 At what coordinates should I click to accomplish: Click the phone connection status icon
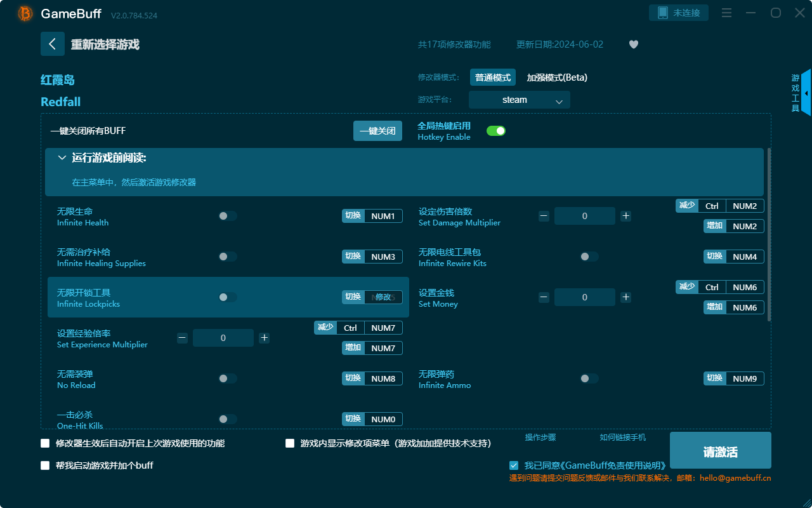click(x=662, y=13)
